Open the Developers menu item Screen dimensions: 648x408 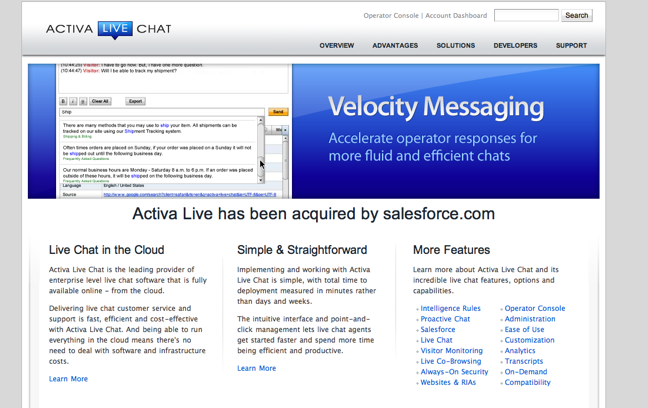(515, 45)
